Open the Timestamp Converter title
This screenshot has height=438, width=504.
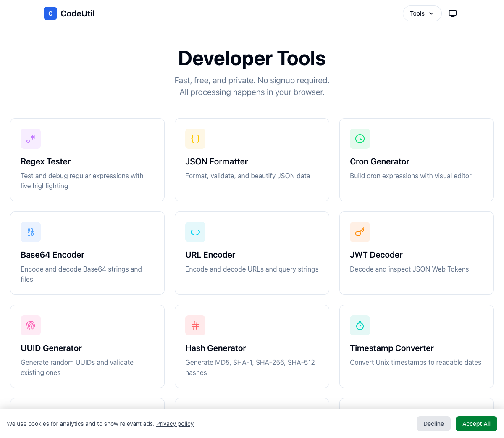(x=391, y=348)
